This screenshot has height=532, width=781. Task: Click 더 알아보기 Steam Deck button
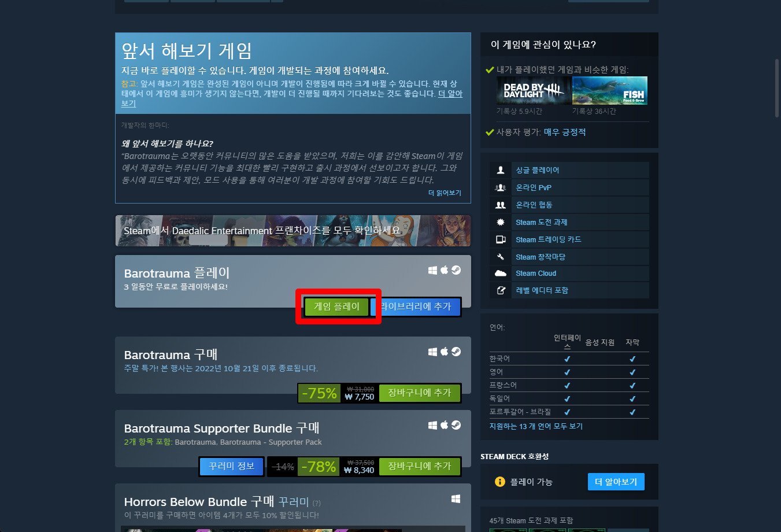pyautogui.click(x=616, y=482)
